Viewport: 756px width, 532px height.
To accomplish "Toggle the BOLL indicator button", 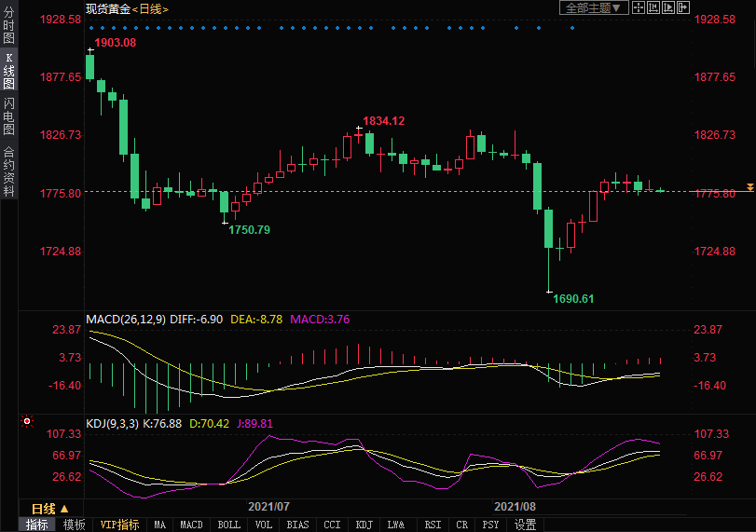I will click(x=228, y=525).
